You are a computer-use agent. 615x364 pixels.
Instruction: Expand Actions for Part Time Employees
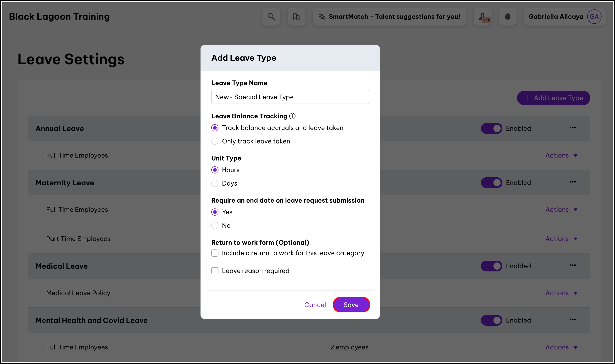561,239
